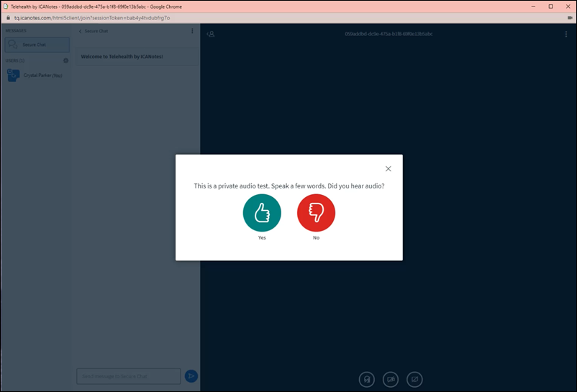This screenshot has width=577, height=392.
Task: Maximize the Chrome window
Action: [550, 6]
